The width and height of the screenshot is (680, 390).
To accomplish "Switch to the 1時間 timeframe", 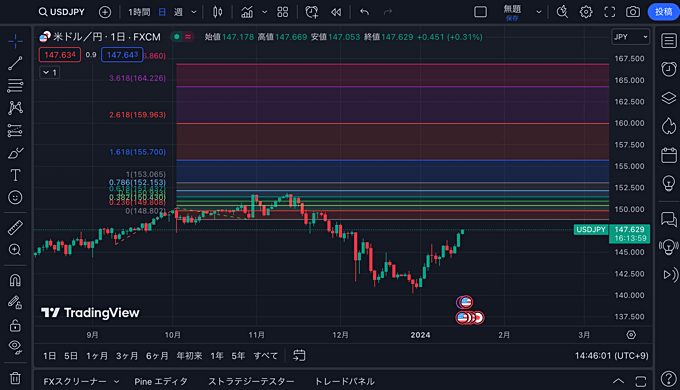I will click(139, 12).
